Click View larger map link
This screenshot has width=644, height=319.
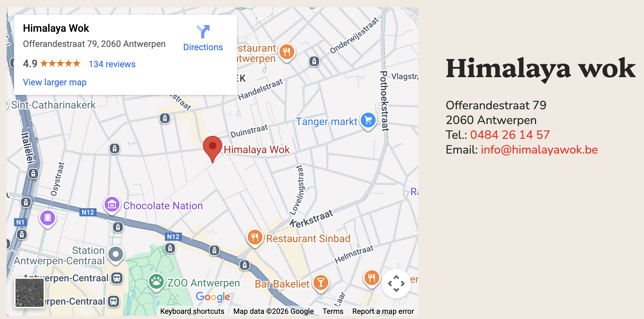55,82
